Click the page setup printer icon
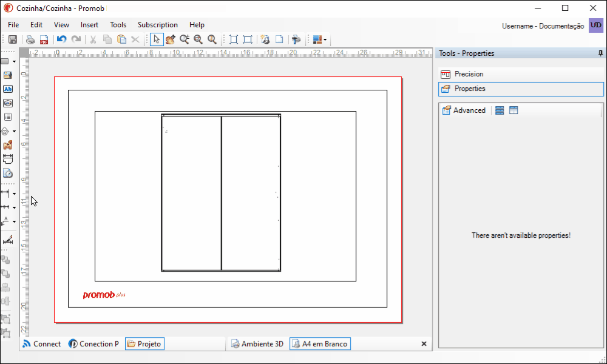Screen dimensions: 607x364 coord(265,39)
